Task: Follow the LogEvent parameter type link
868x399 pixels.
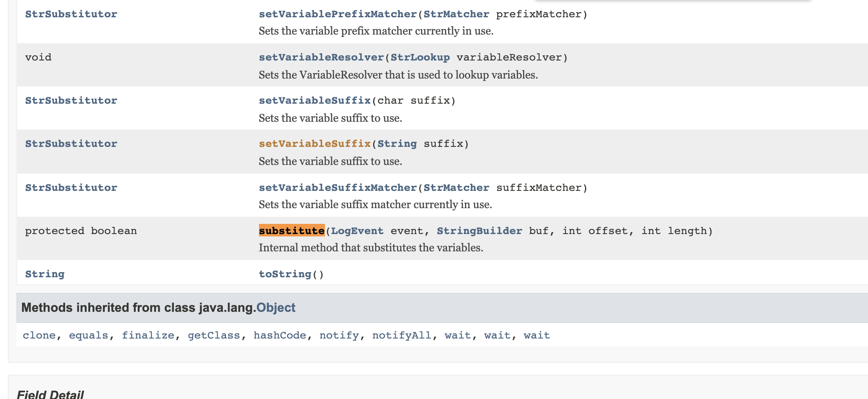Action: [357, 231]
